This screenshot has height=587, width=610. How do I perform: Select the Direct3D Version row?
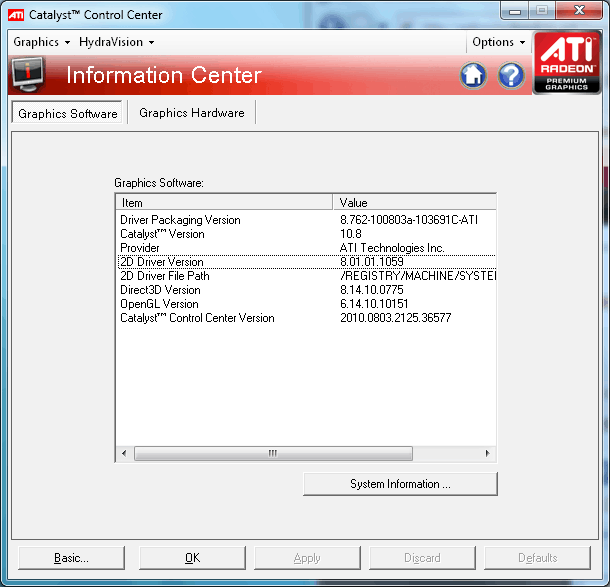pos(307,290)
